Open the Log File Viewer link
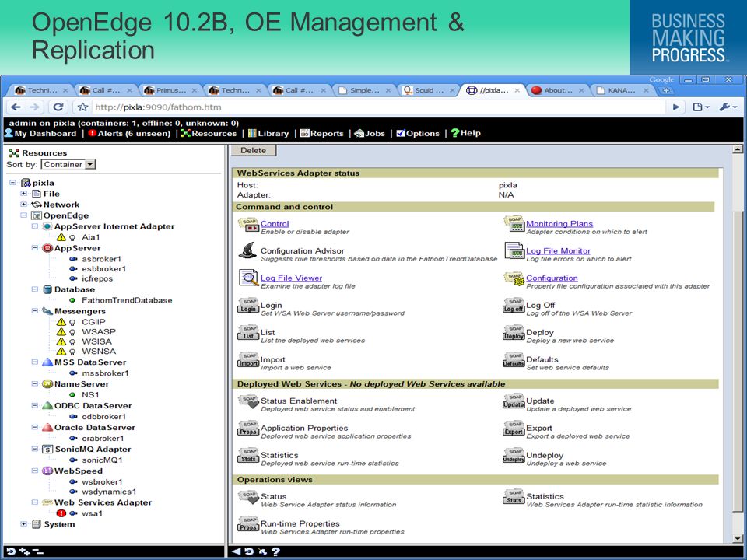Image resolution: width=747 pixels, height=560 pixels. [292, 278]
